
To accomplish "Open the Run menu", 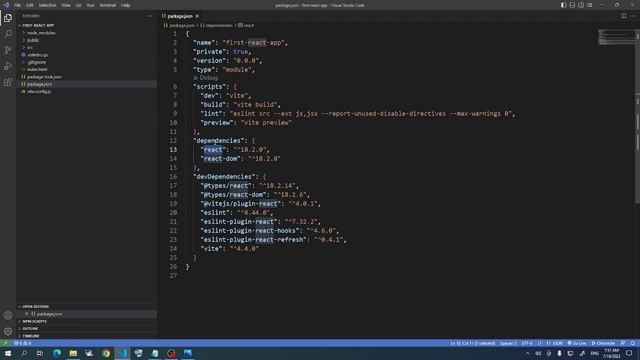I will [x=90, y=5].
